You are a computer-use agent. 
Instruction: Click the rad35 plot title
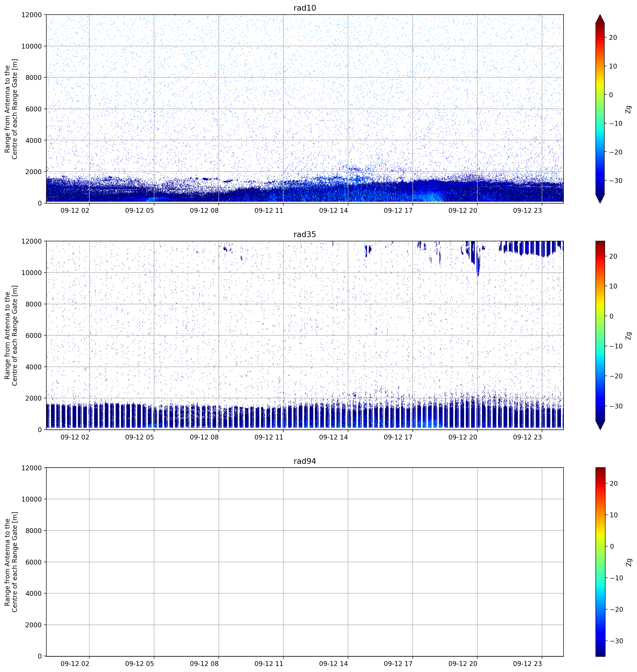tap(304, 235)
